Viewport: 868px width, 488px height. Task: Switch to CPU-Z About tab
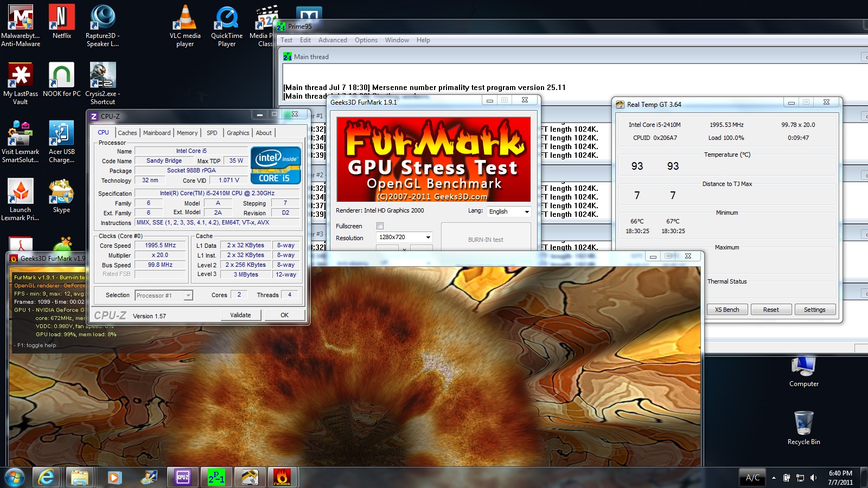coord(264,133)
